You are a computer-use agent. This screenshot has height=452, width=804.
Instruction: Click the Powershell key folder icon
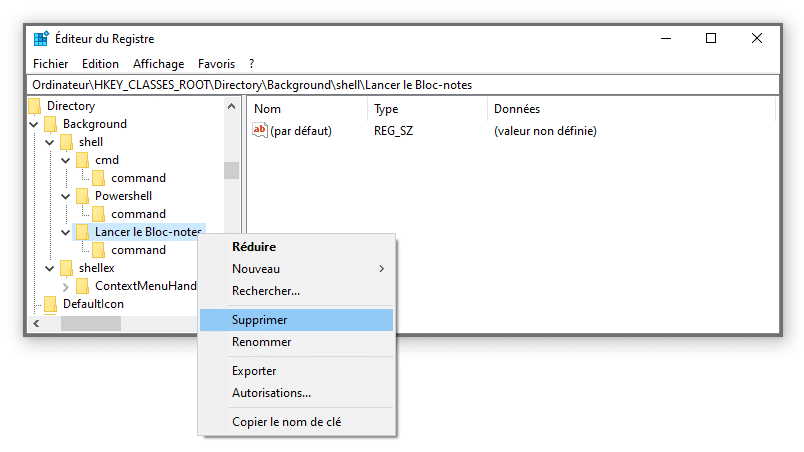click(x=83, y=196)
